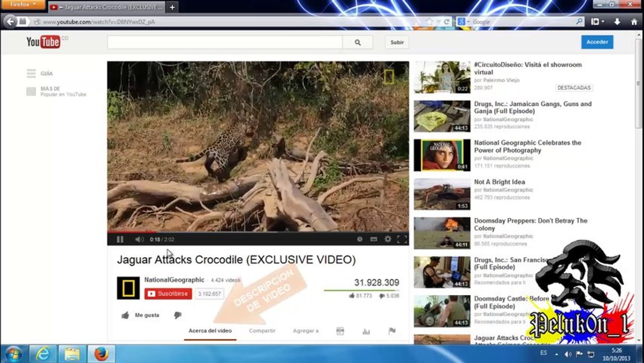Open Not A Bright Idea thumbnail
644x363 pixels.
[x=442, y=194]
